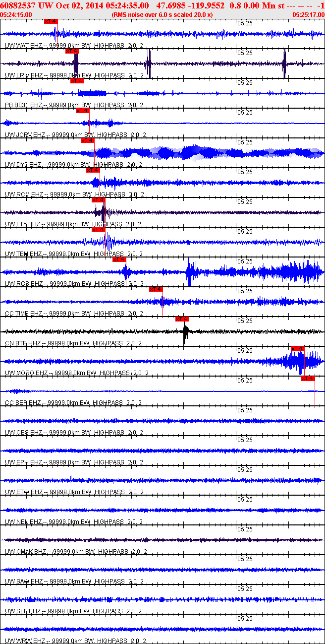Click the red pick flag on CN.BTB trace
The image size is (325, 644).
click(182, 319)
